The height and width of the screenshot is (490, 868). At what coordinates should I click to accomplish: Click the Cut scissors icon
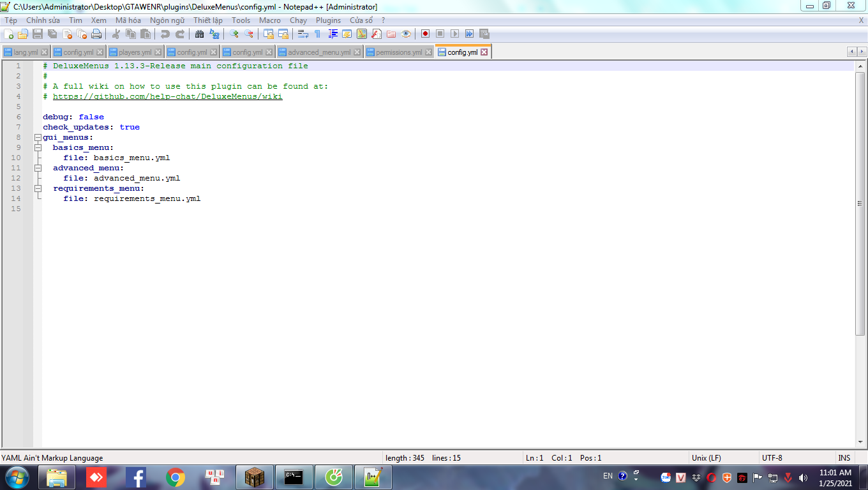(x=116, y=34)
